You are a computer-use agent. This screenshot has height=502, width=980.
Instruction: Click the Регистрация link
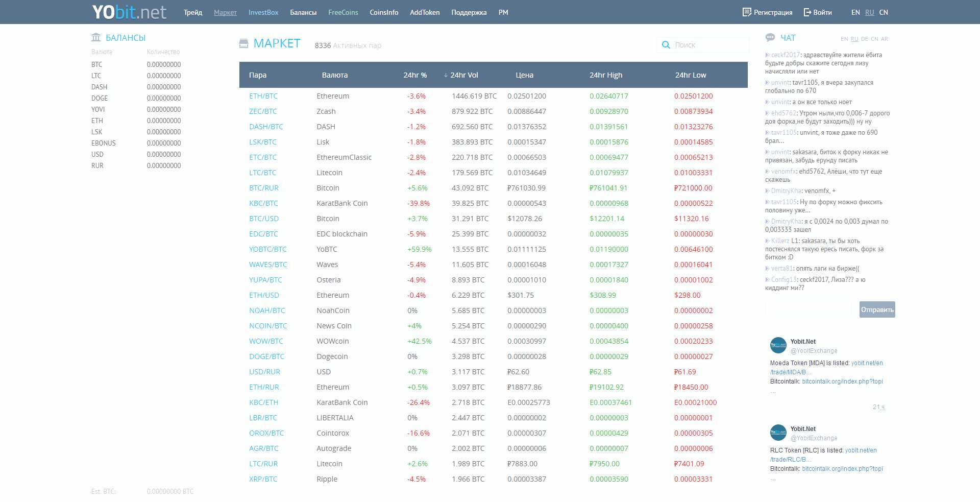pyautogui.click(x=773, y=12)
